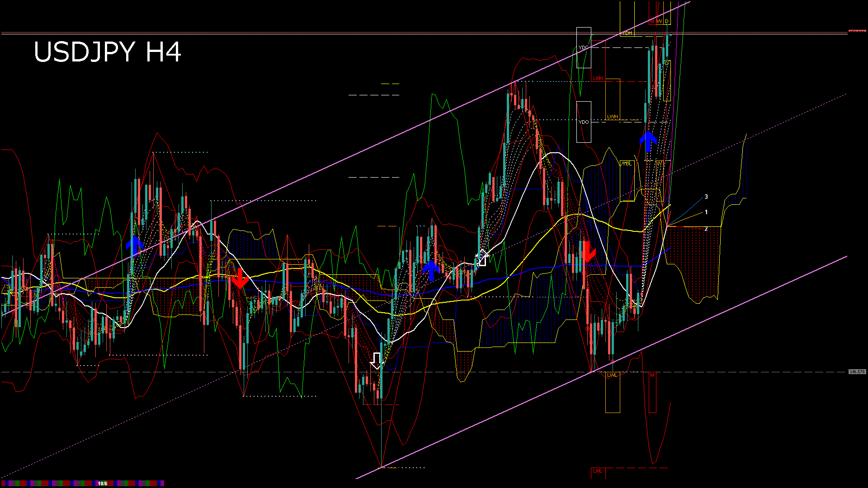868x488 pixels.
Task: Select the YDC level label box
Action: pos(584,47)
